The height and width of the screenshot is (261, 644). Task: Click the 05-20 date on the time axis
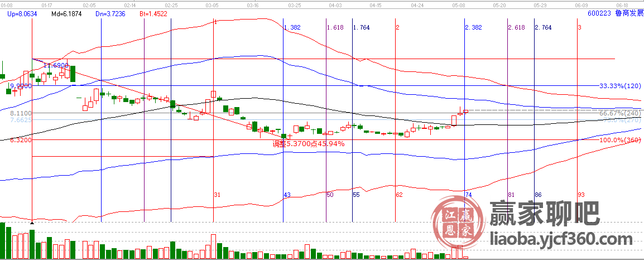pos(499,6)
